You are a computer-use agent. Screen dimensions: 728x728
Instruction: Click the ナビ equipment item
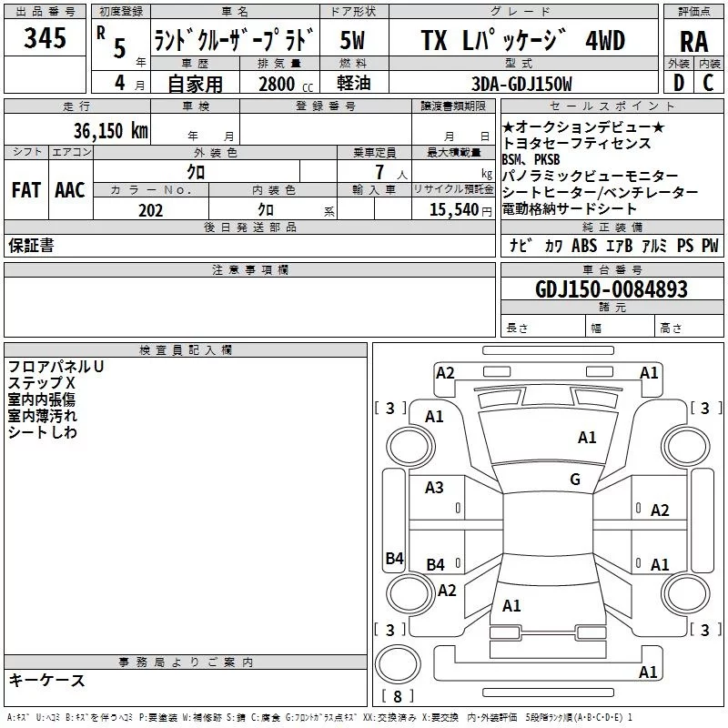520,246
